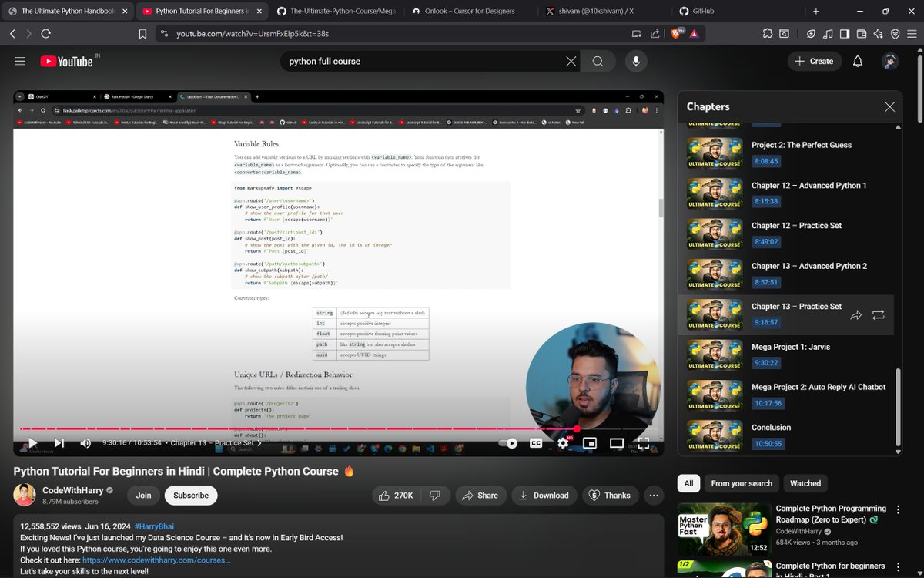The width and height of the screenshot is (924, 578).
Task: Bookmark this page
Action: coord(142,34)
